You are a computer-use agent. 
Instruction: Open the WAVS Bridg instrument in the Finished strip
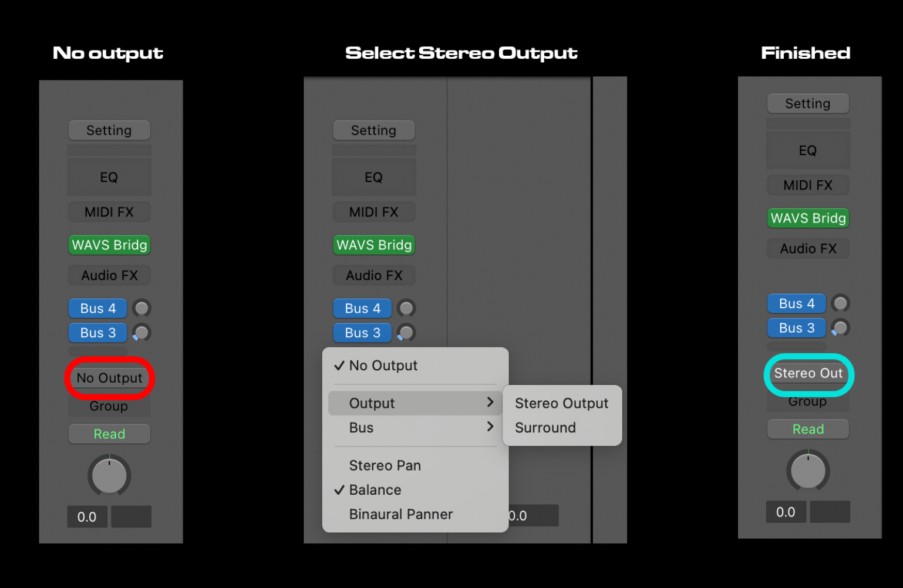coord(808,218)
